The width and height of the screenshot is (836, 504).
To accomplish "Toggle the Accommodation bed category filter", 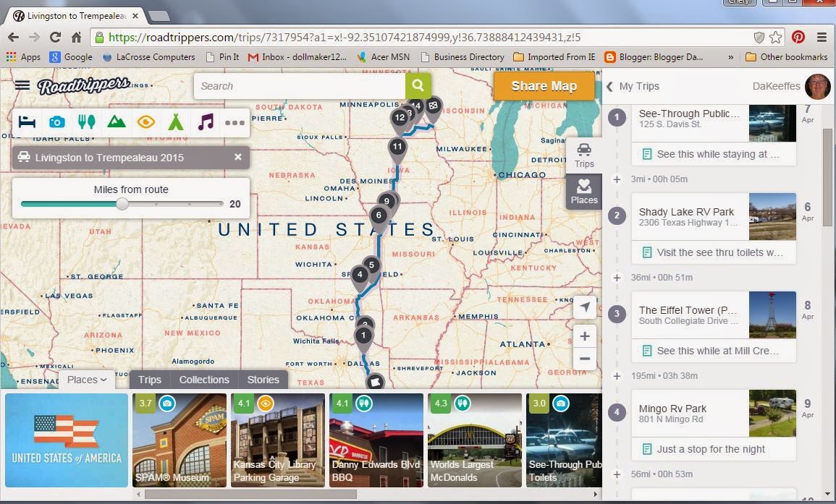I will coord(27,122).
